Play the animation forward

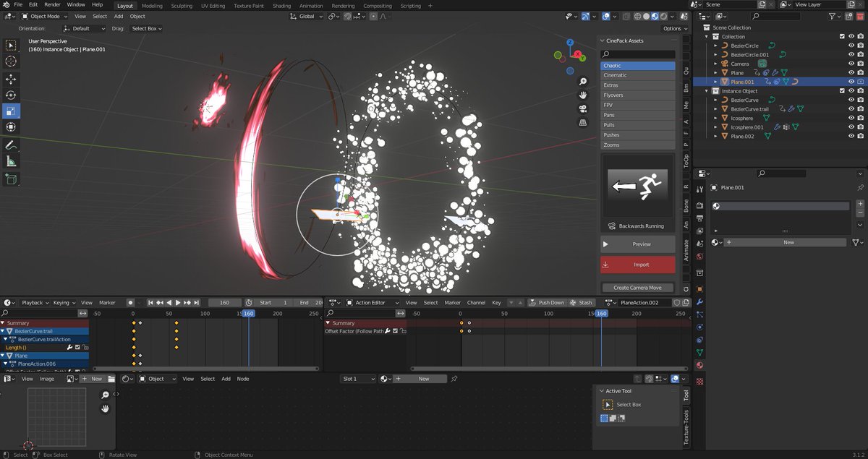coord(178,302)
